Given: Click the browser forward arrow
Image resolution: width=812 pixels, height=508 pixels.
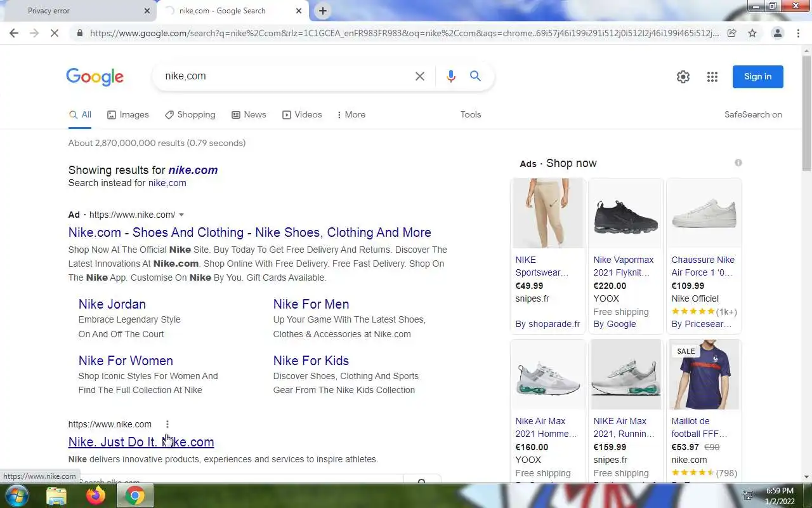Looking at the screenshot, I should [x=34, y=33].
